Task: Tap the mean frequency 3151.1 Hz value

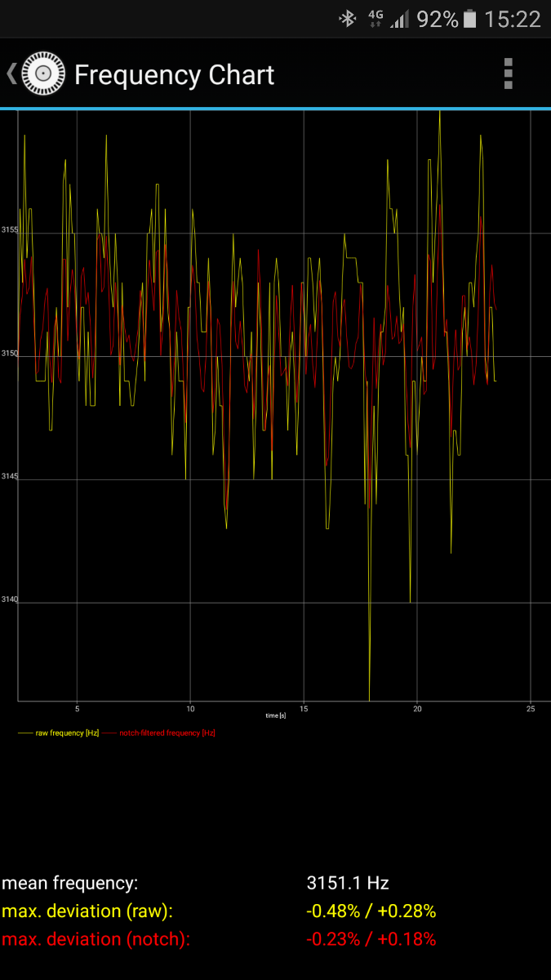Action: tap(347, 883)
